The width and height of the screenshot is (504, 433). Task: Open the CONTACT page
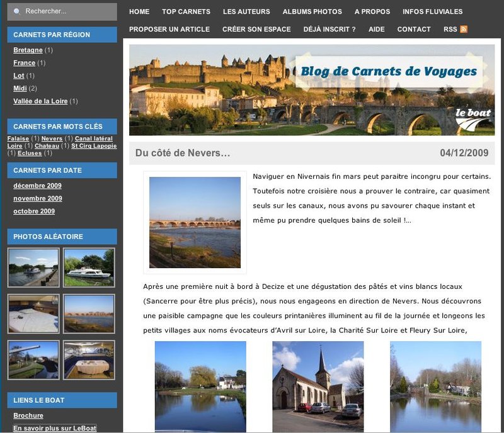pos(414,29)
